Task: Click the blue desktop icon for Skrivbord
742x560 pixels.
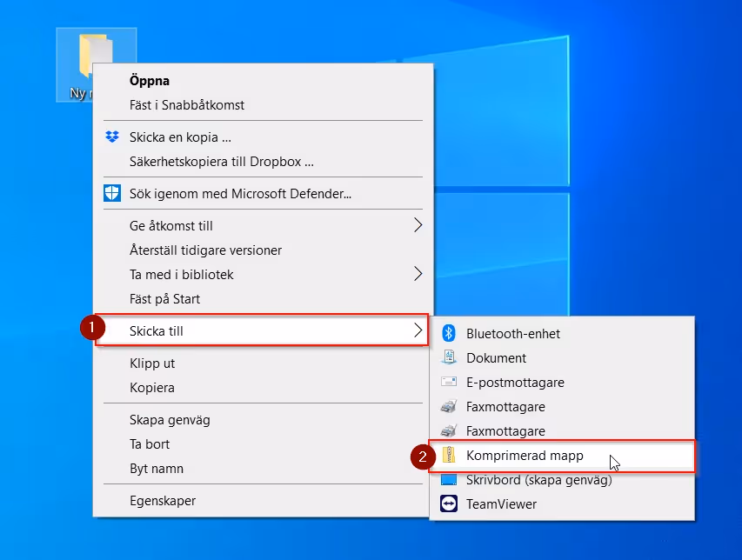Action: click(449, 480)
